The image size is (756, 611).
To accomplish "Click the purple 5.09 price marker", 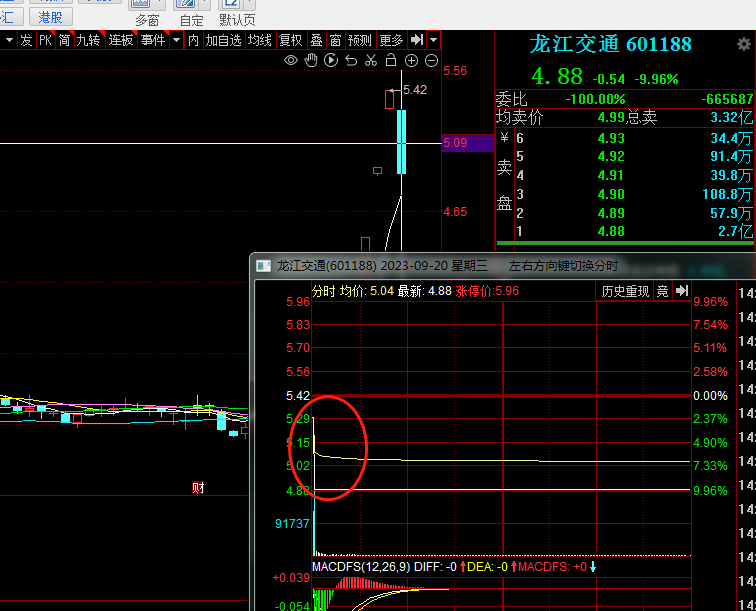I will click(467, 143).
